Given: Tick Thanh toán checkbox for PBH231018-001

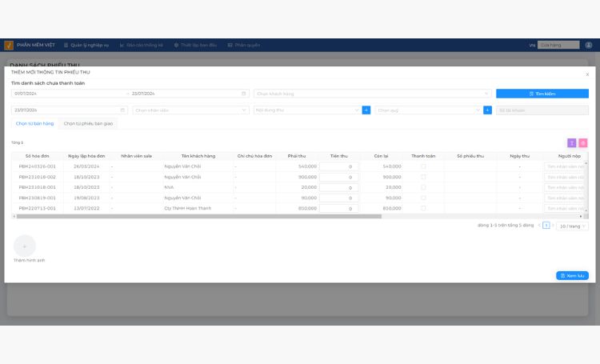Looking at the screenshot, I should pos(423,187).
